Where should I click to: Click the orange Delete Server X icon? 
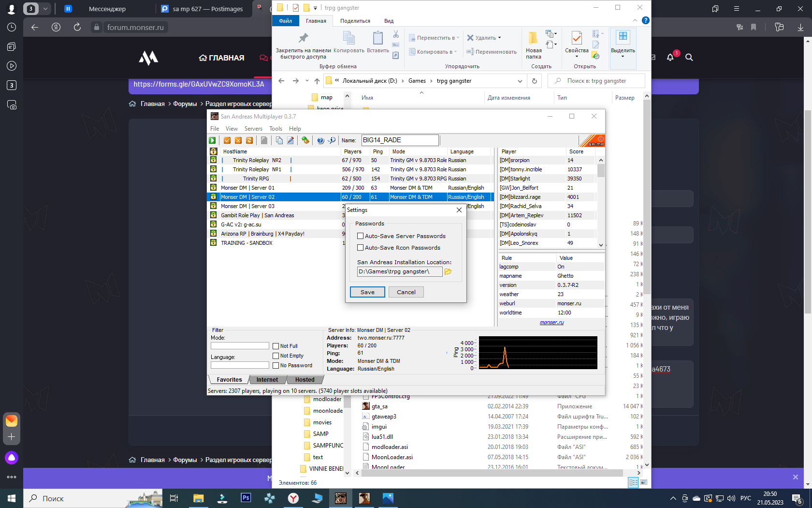coord(238,140)
